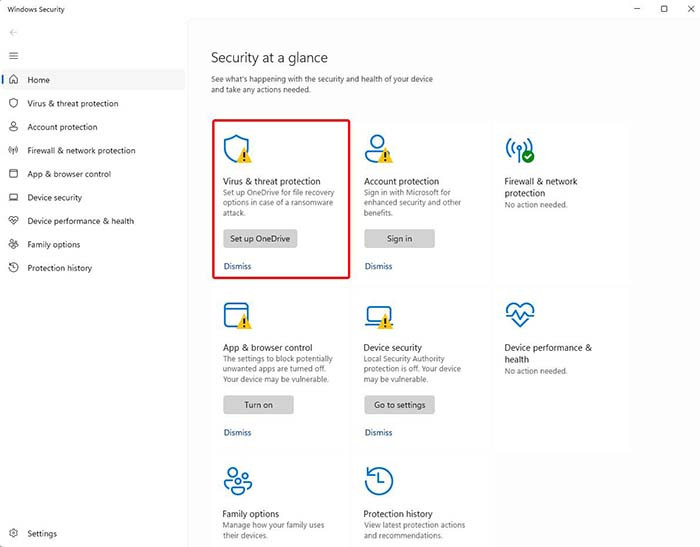Click the large Device security laptop warning icon

pos(379,317)
